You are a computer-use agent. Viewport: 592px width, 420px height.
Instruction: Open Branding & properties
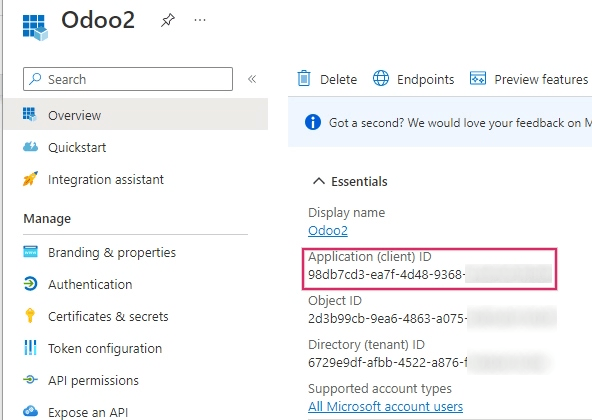[x=112, y=252]
